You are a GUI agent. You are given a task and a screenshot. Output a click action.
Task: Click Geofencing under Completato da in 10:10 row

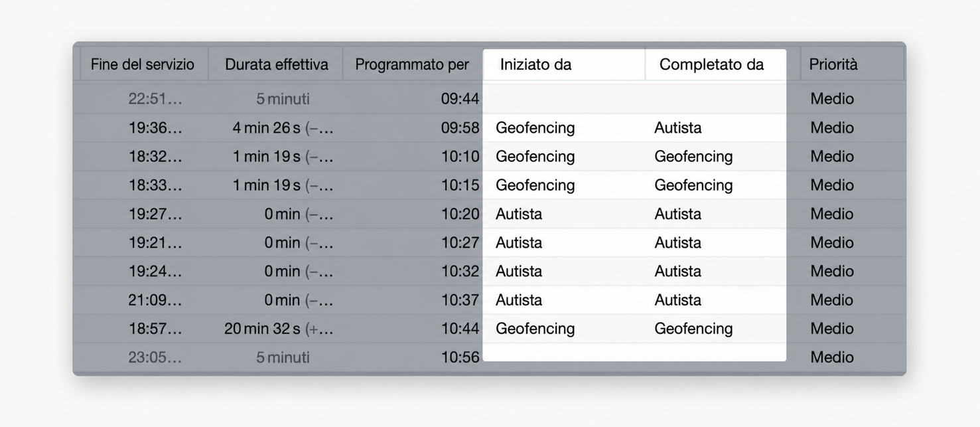693,156
